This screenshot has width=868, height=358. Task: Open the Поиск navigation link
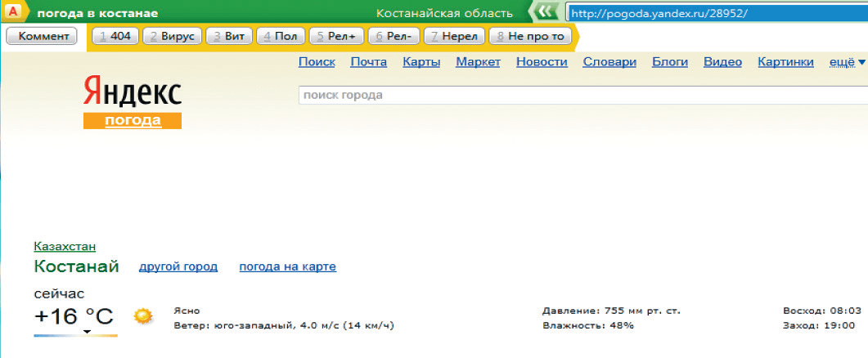tap(317, 62)
